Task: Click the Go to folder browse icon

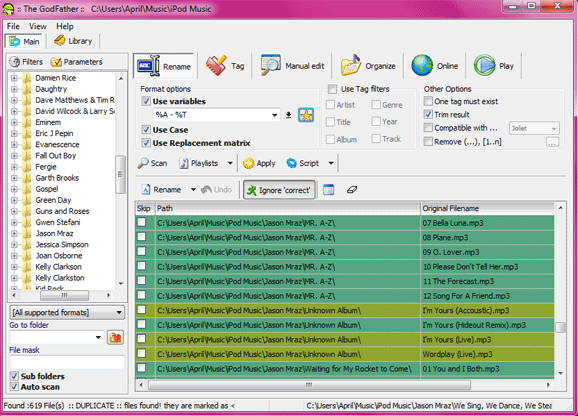Action: tap(115, 338)
